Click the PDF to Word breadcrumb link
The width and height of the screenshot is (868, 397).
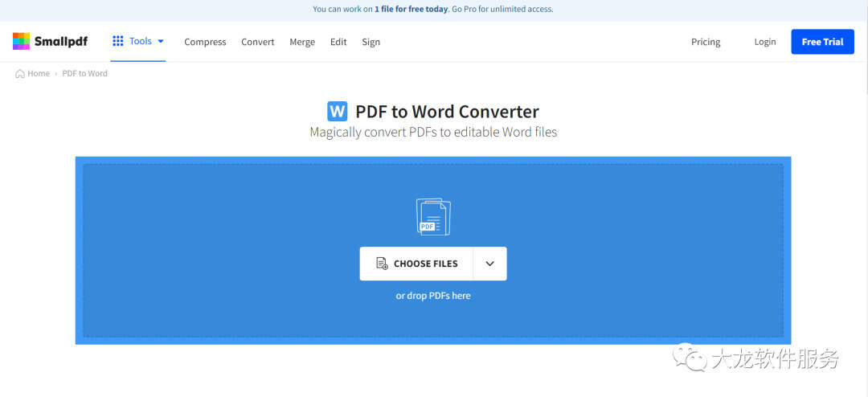tap(84, 74)
